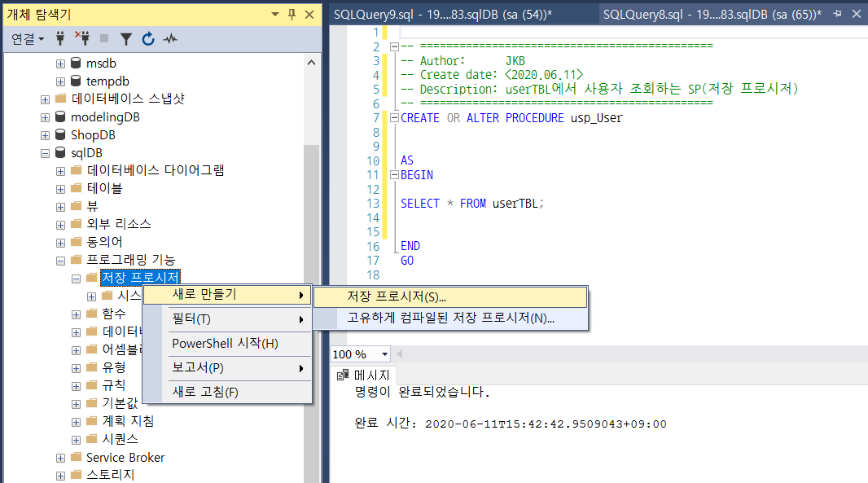This screenshot has height=483, width=868.
Task: Select the Service Broker tree item
Action: [125, 457]
